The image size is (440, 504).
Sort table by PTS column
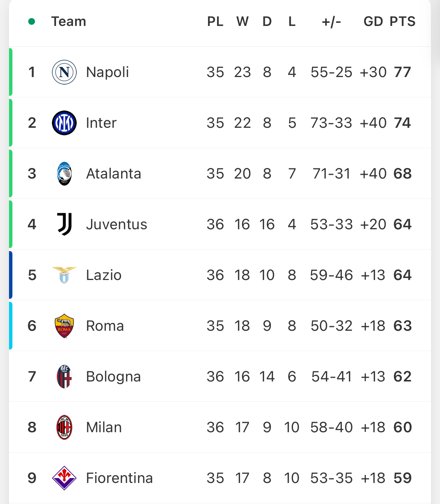click(402, 21)
